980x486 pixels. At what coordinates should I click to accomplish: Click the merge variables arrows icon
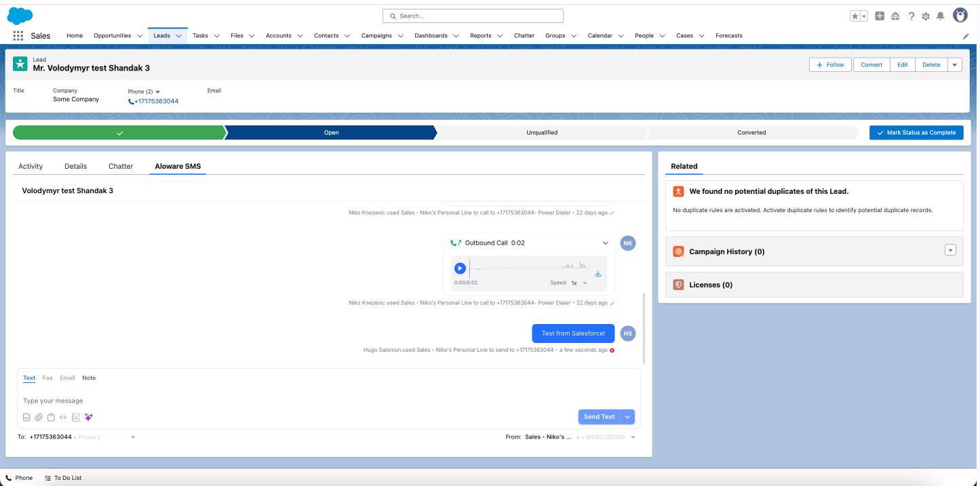(63, 417)
